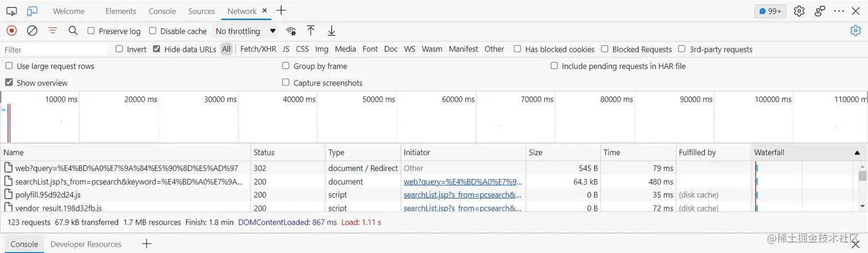
Task: Enable the Preserve log checkbox
Action: (91, 31)
